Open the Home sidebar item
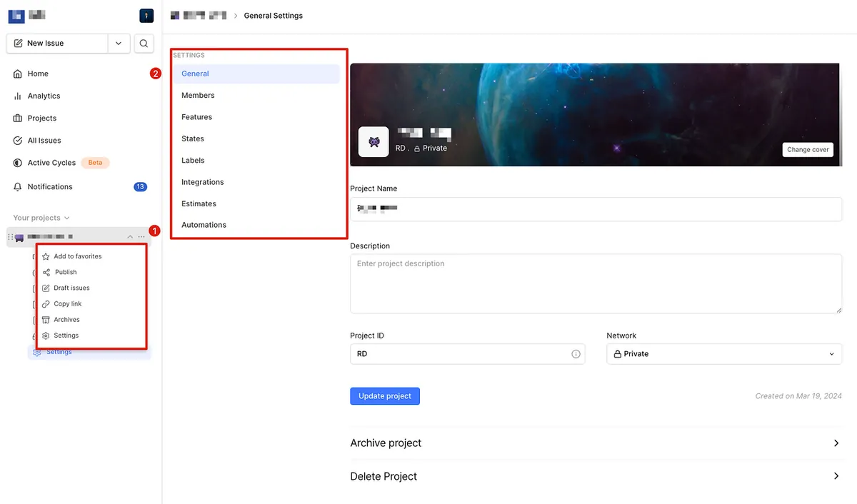857x504 pixels. (38, 74)
